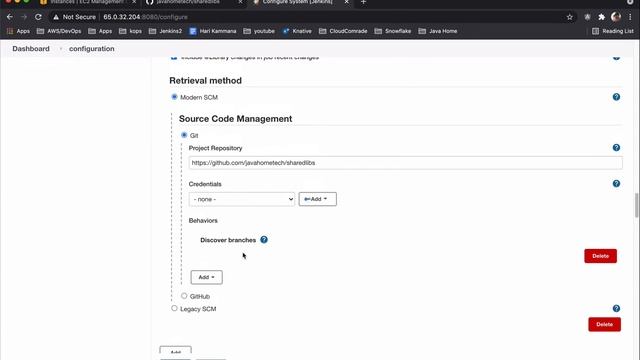Open the CloudComrade bookmark folder
This screenshot has height=360, width=640.
click(x=343, y=31)
